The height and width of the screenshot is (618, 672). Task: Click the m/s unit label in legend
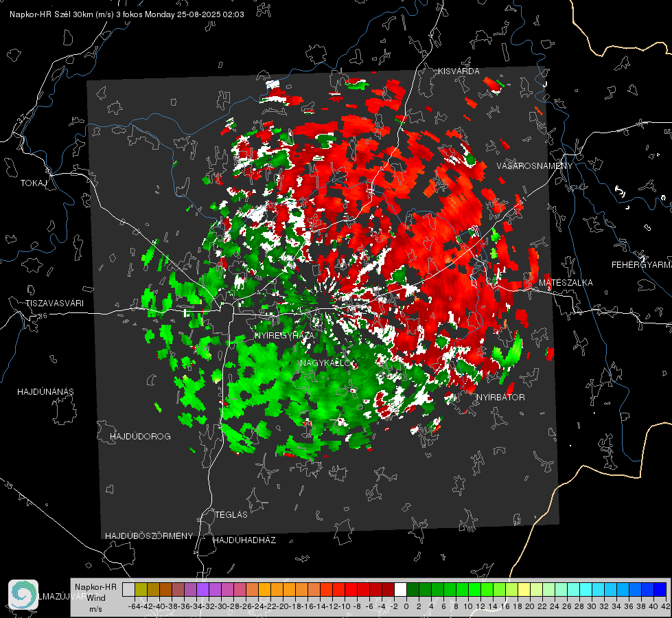coord(95,609)
